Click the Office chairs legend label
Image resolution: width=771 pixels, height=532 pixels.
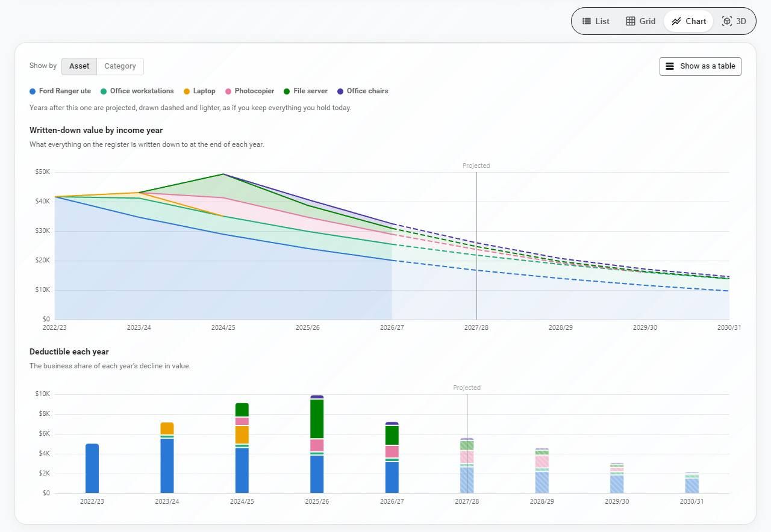(367, 91)
